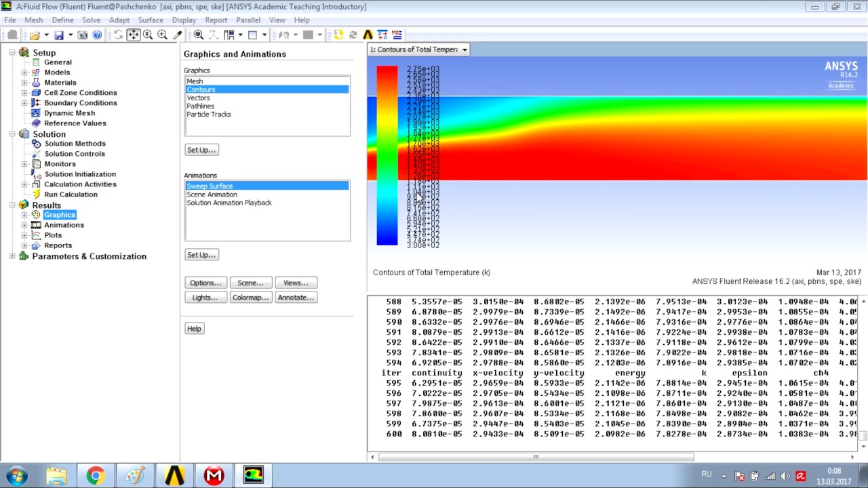Viewport: 868px width, 488px height.
Task: Open the Report menu
Action: point(216,20)
